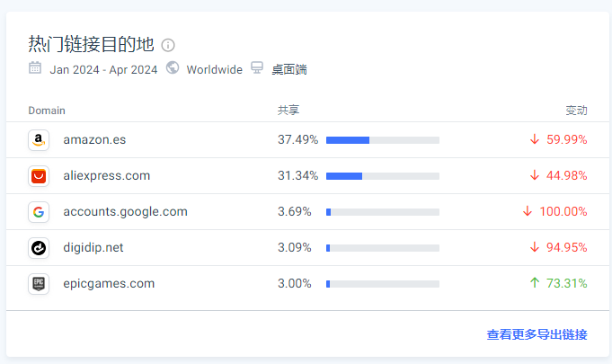Click the globe icon next to Worldwide
612x364 pixels.
(x=173, y=68)
